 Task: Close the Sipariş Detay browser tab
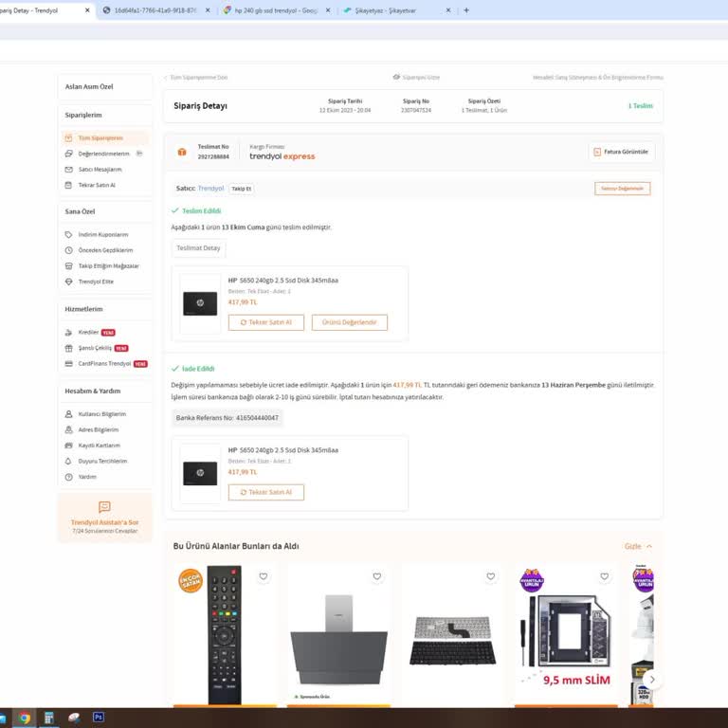[x=87, y=10]
